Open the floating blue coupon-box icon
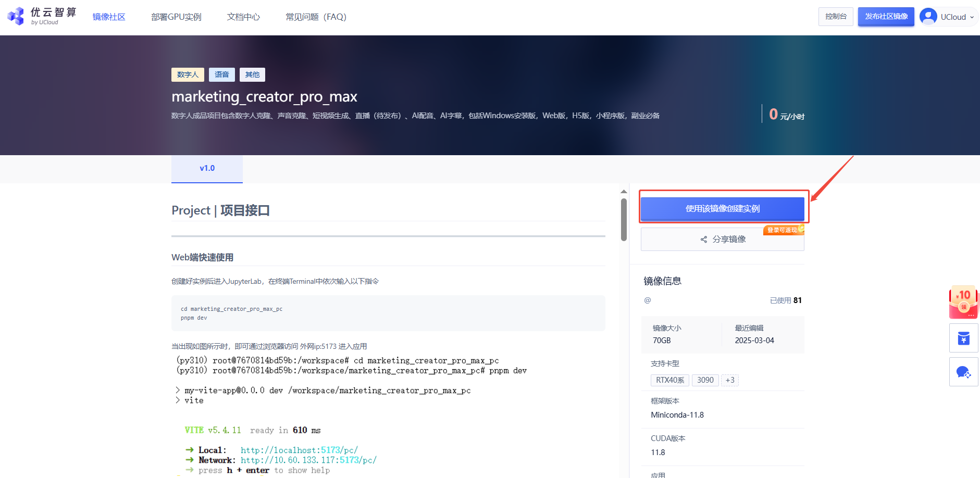This screenshot has width=980, height=478. point(964,338)
